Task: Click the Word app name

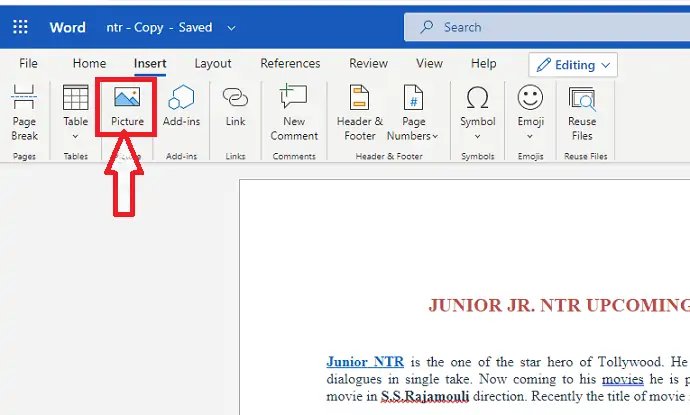Action: [x=67, y=27]
